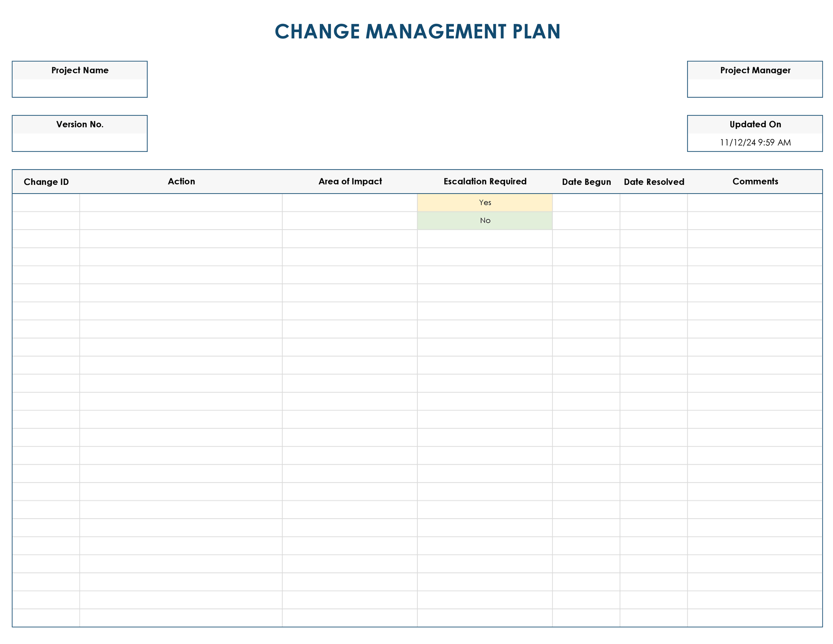This screenshot has width=833, height=644.
Task: Click the Change ID column header
Action: pos(46,181)
